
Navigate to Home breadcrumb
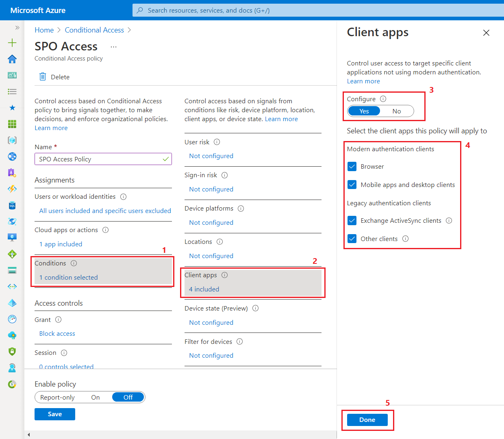44,30
